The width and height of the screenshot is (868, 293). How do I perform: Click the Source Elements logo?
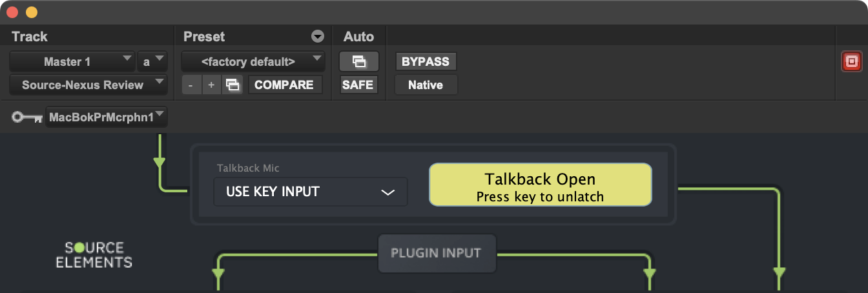(x=94, y=255)
